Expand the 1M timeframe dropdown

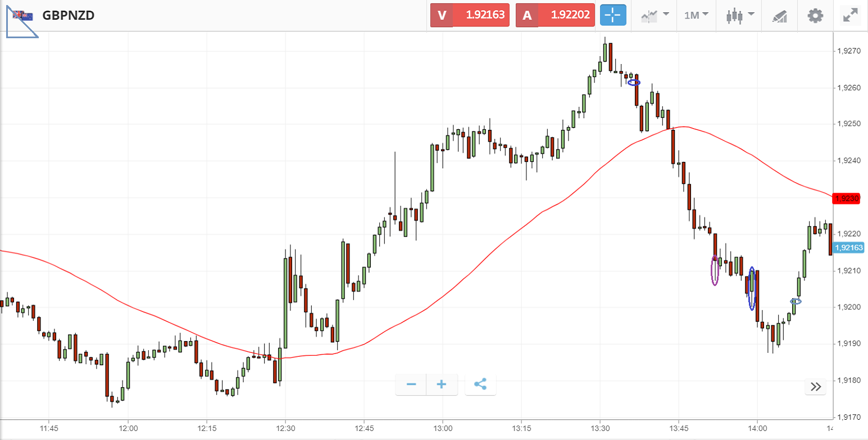coord(696,15)
